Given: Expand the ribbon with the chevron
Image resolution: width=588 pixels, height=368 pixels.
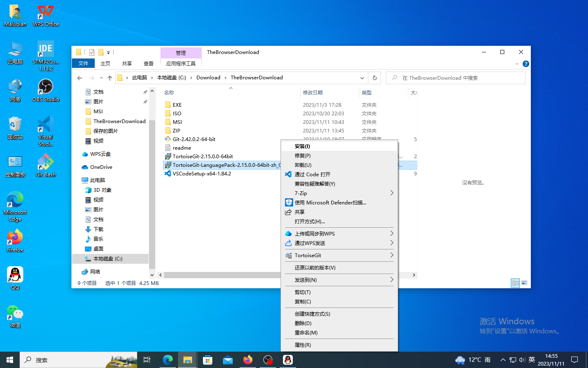Looking at the screenshot, I should (x=517, y=64).
